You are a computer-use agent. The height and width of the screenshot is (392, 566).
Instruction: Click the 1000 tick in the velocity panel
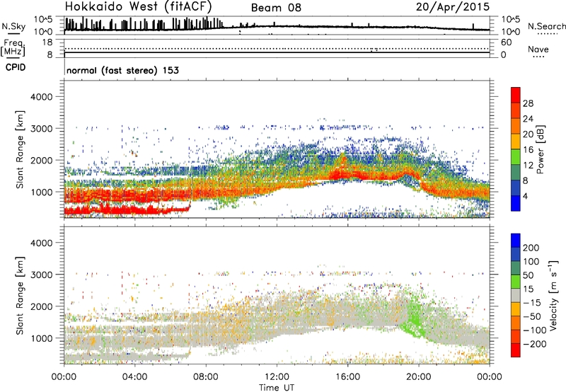(x=42, y=338)
